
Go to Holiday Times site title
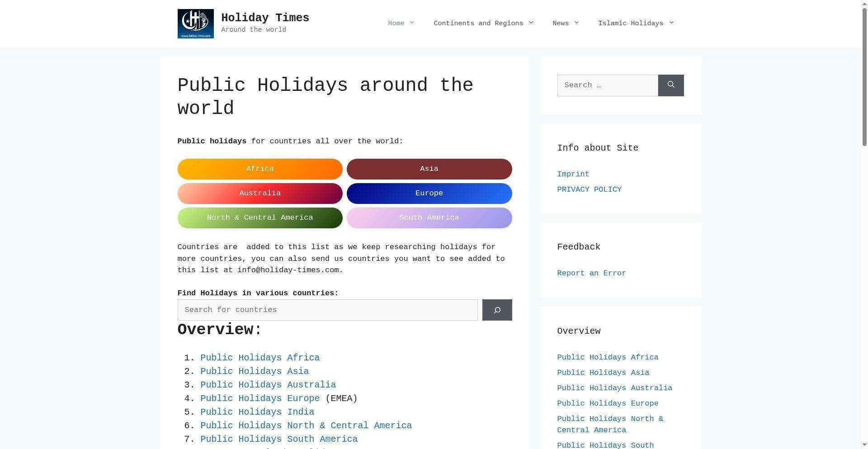(x=265, y=18)
